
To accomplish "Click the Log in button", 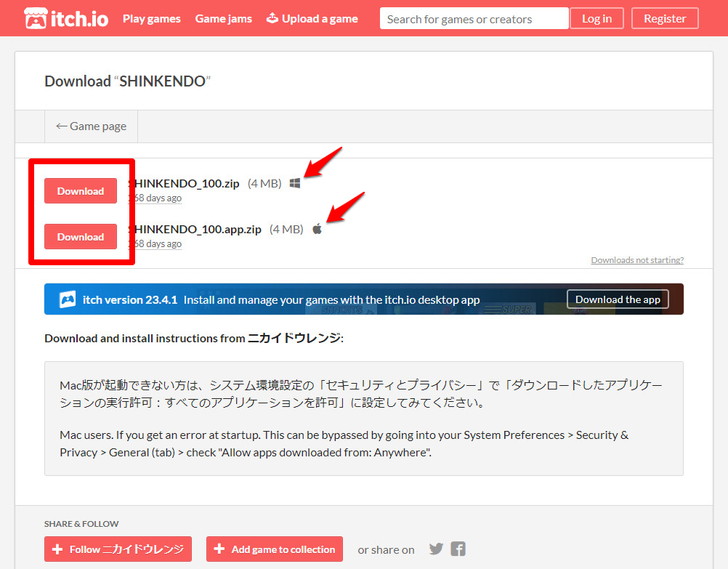I will pyautogui.click(x=597, y=19).
